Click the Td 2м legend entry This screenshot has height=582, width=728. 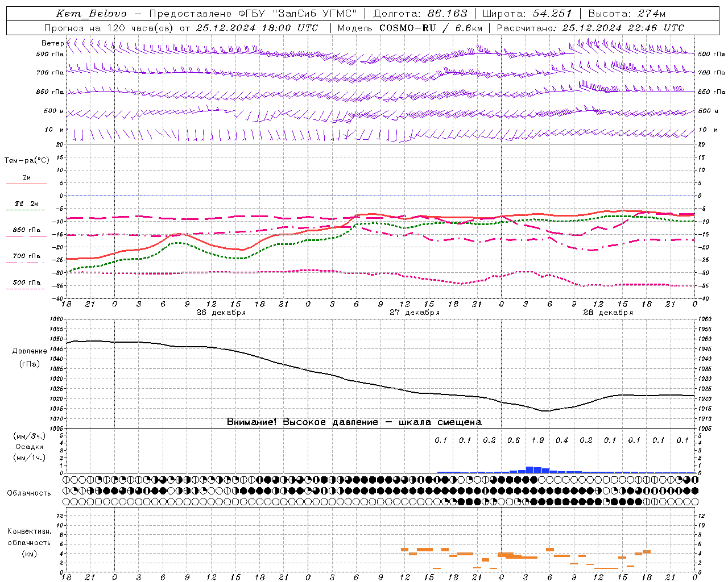tap(26, 203)
